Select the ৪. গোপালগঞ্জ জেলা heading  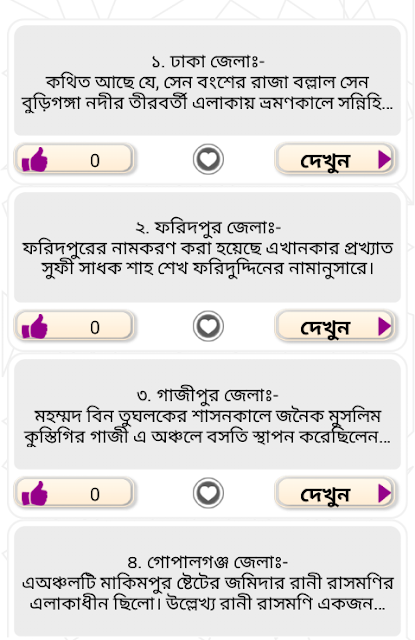[207, 562]
